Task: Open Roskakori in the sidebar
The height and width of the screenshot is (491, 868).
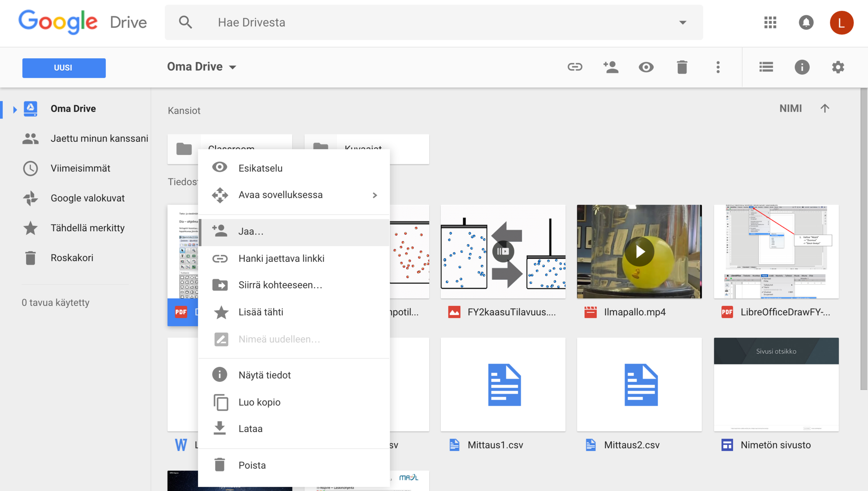Action: point(72,258)
